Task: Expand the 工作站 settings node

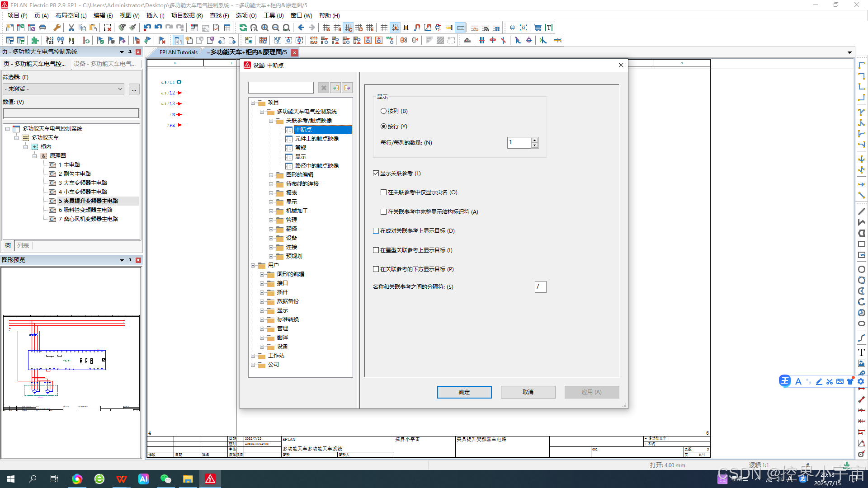Action: pos(253,356)
